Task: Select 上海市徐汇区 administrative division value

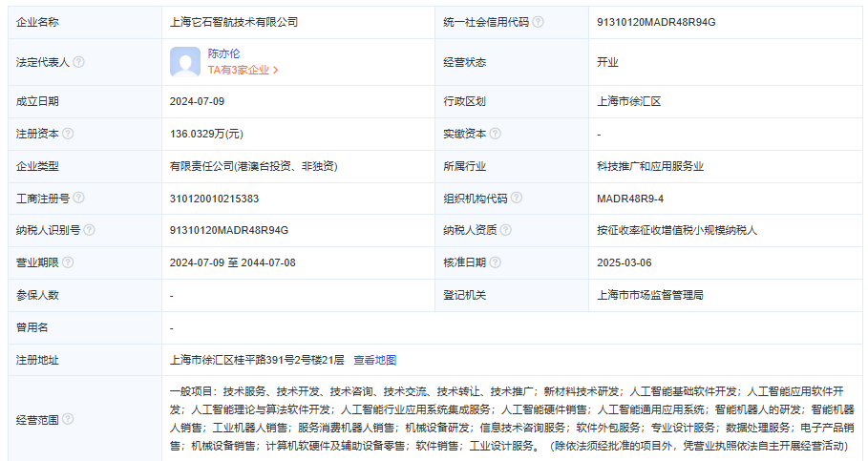Action: 629,101
